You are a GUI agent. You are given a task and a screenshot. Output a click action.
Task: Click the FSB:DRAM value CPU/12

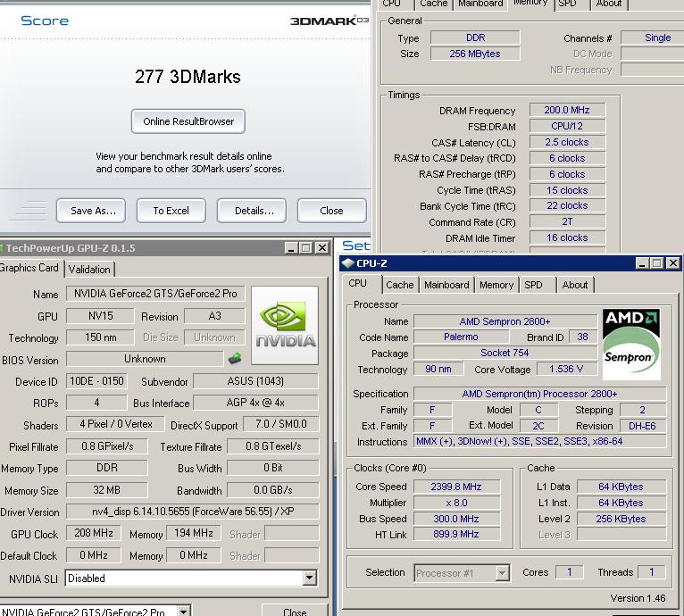pyautogui.click(x=567, y=126)
